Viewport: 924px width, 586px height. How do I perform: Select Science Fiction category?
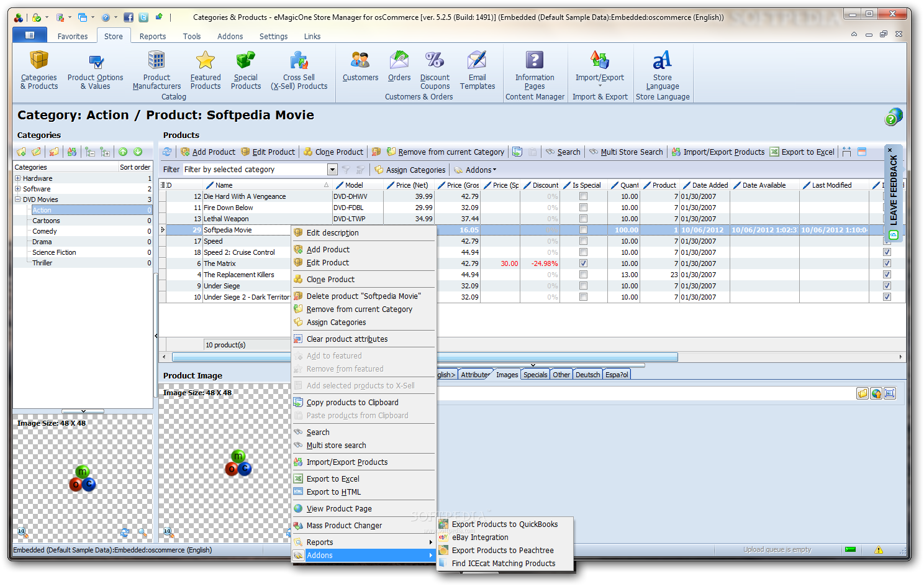[x=54, y=252]
